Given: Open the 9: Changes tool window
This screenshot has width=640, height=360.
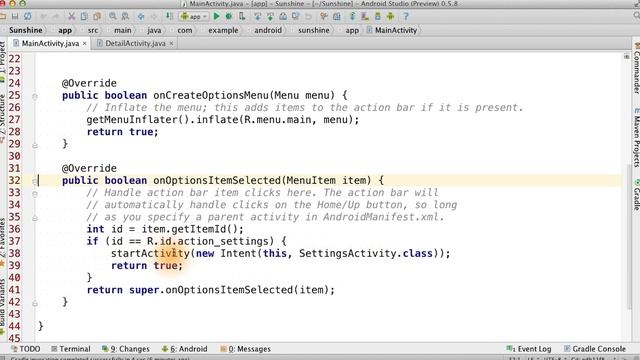Looking at the screenshot, I should tap(126, 349).
